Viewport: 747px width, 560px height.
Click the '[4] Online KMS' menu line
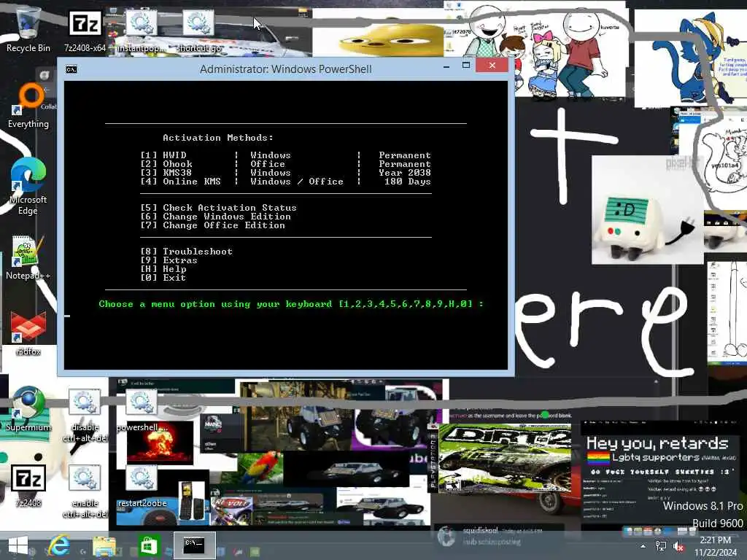click(x=285, y=182)
